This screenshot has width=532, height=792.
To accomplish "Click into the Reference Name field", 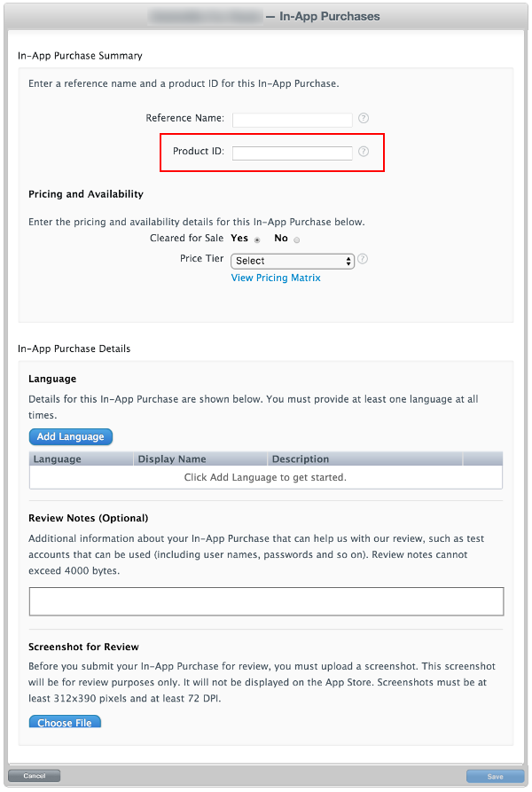I will [293, 120].
